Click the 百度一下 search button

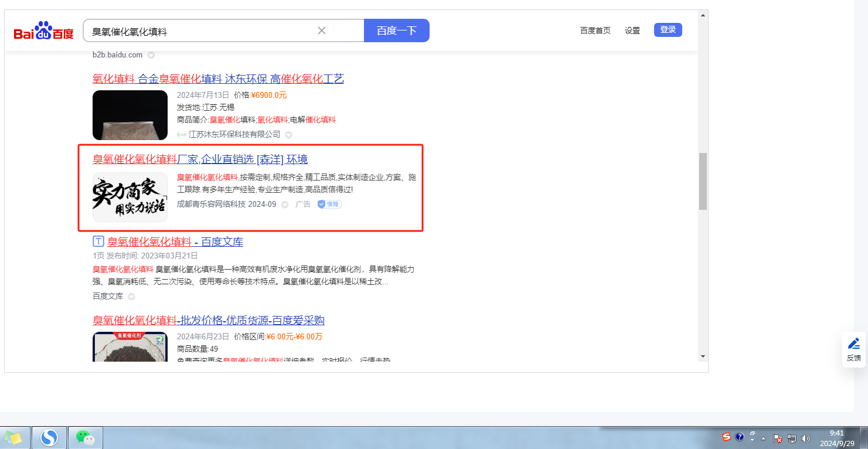[396, 30]
